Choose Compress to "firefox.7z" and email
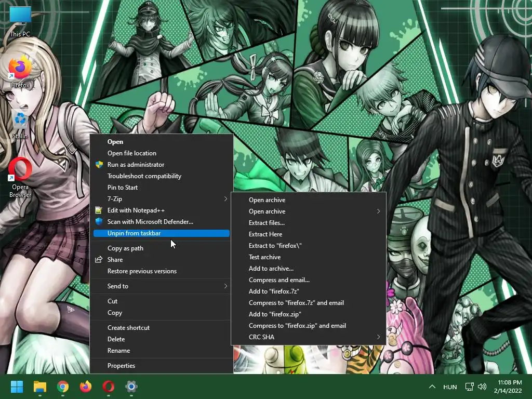Screen dimensions: 532x399 (x=309, y=303)
